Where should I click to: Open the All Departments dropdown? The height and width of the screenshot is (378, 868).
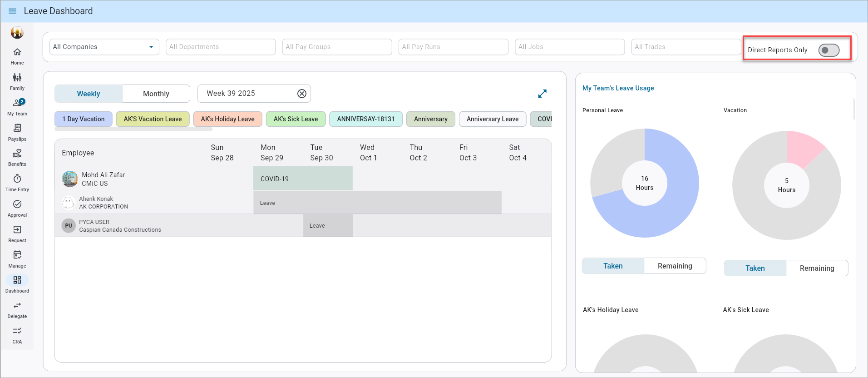click(220, 47)
